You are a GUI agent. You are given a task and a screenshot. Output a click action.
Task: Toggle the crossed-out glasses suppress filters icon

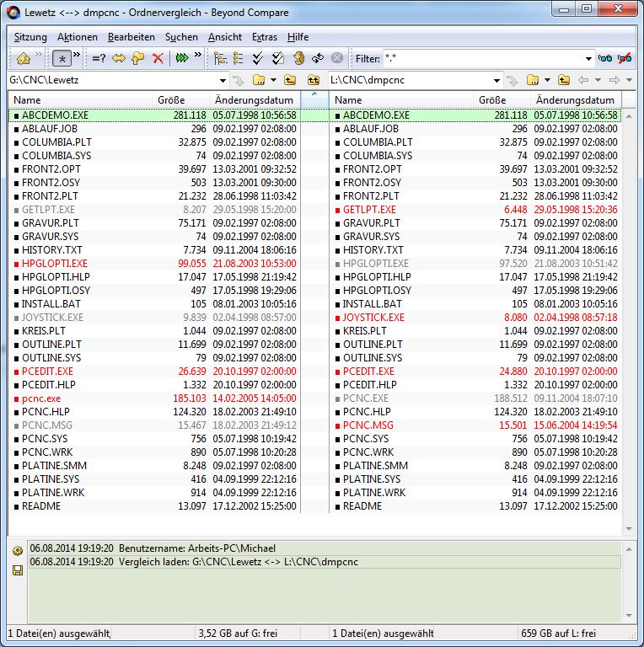click(625, 58)
